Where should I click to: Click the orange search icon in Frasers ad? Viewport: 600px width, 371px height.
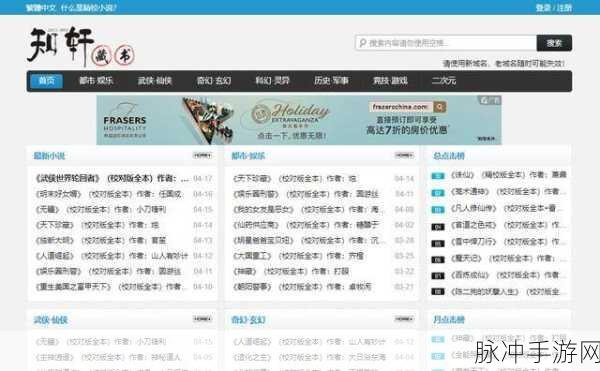[x=440, y=107]
